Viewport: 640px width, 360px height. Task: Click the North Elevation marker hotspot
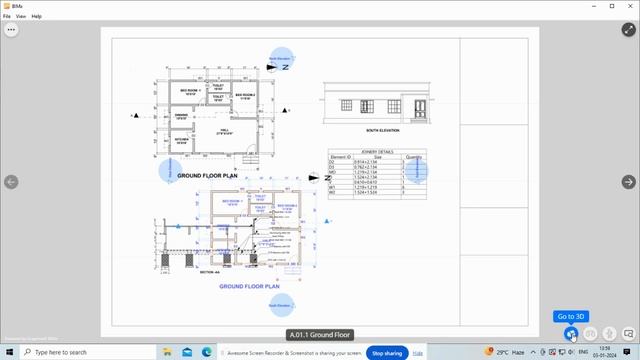point(281,59)
